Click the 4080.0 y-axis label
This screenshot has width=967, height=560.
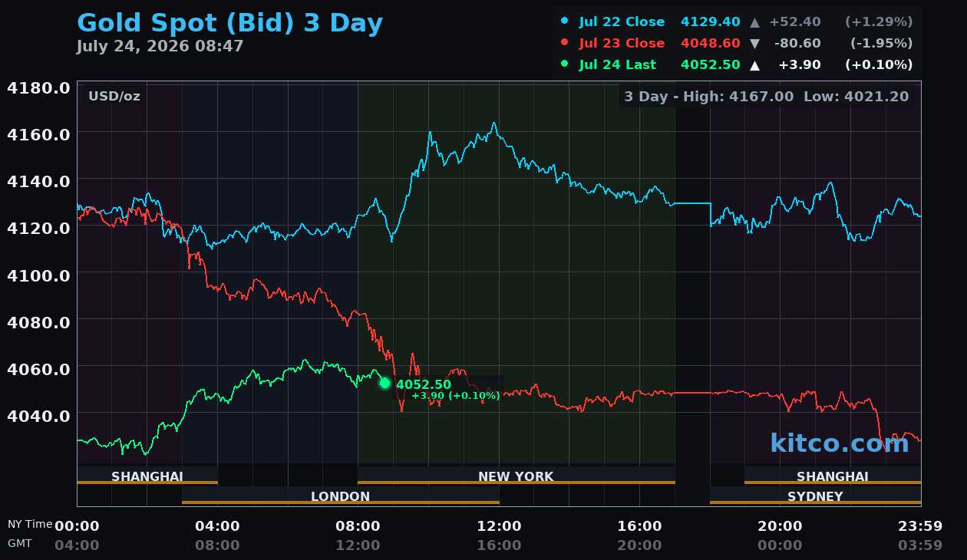pos(38,321)
